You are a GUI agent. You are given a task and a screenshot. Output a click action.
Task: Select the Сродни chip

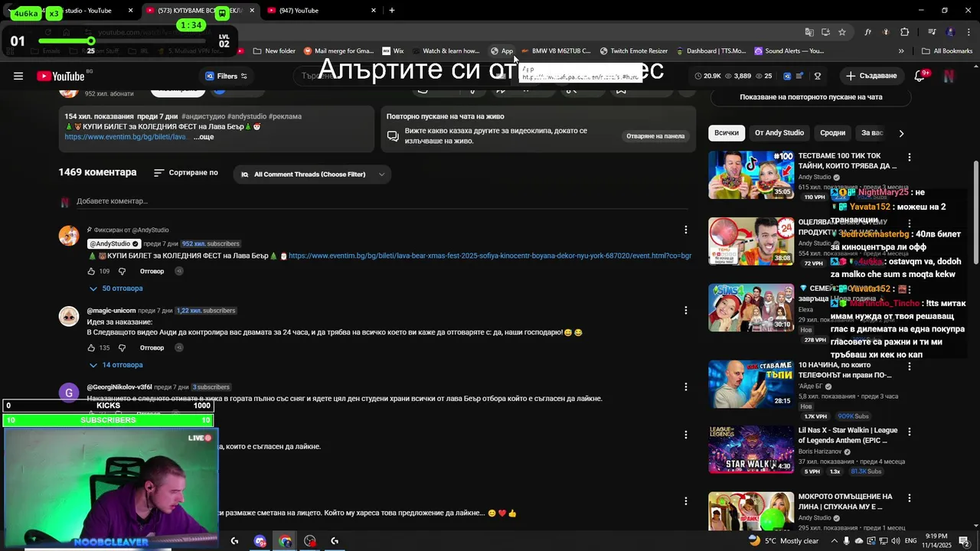pyautogui.click(x=832, y=133)
